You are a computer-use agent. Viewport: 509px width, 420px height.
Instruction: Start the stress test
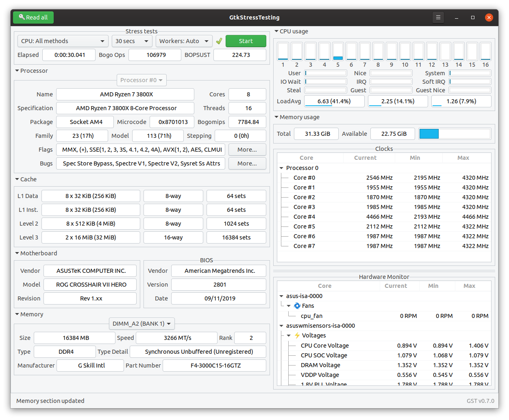[246, 41]
